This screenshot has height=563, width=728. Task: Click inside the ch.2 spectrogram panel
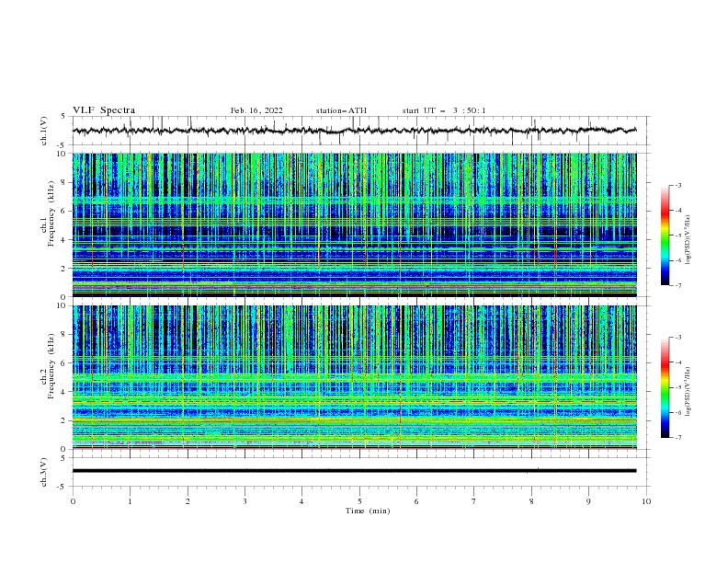(x=354, y=377)
